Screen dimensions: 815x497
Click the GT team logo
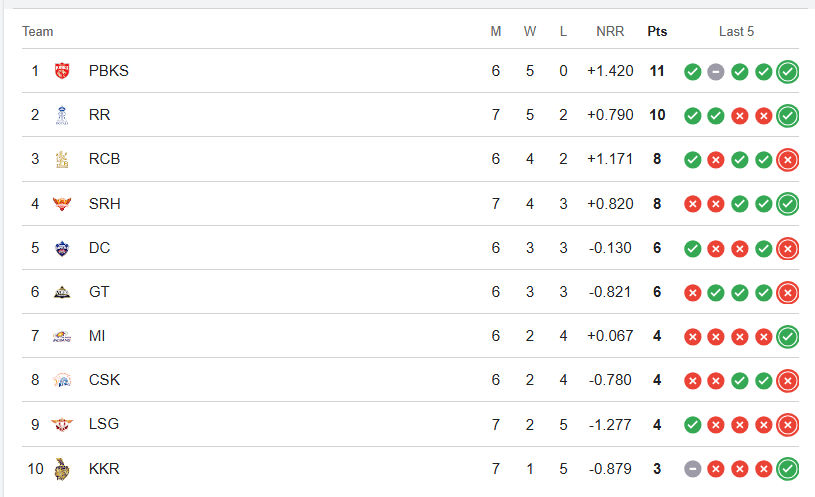coord(63,292)
